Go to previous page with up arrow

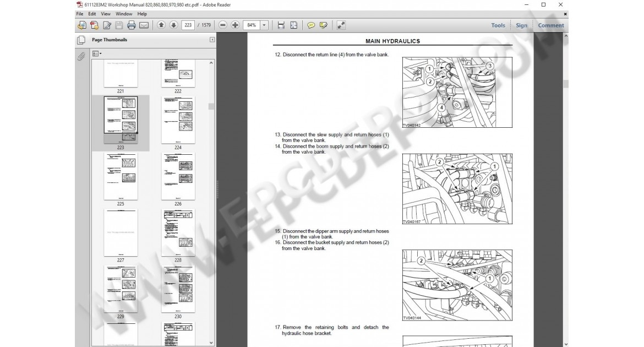click(x=161, y=25)
